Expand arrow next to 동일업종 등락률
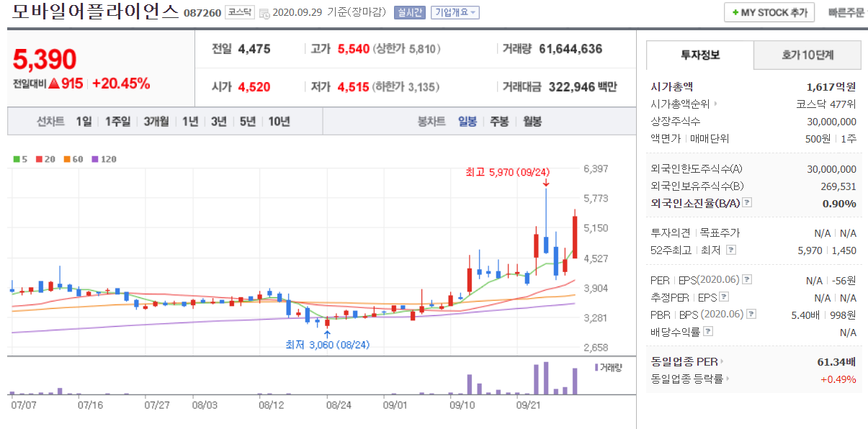The image size is (868, 429). 728,379
